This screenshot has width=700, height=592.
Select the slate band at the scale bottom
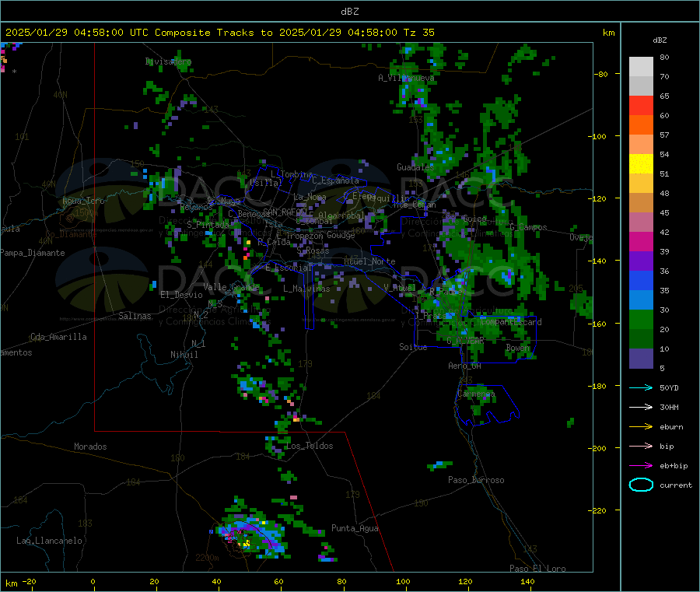[641, 359]
